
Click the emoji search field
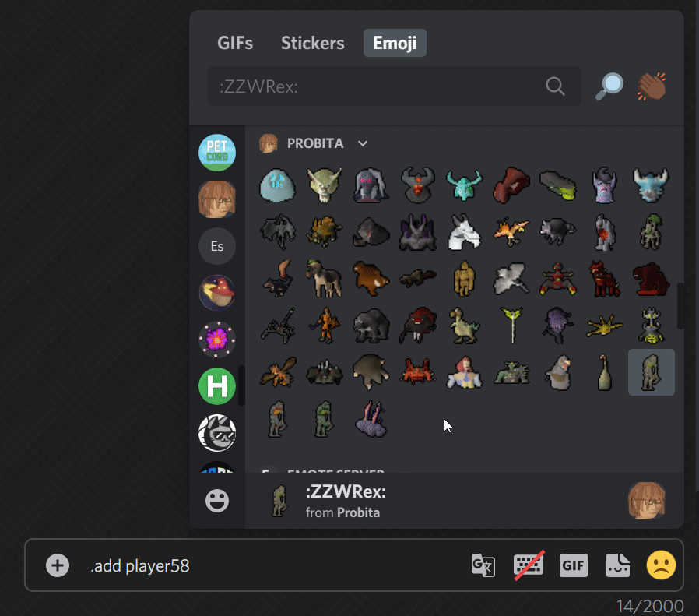394,86
